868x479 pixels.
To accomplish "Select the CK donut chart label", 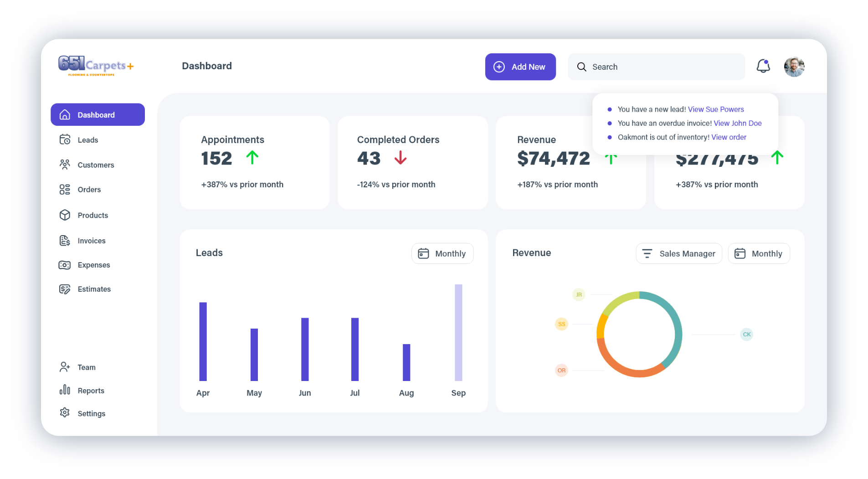I will (x=747, y=334).
